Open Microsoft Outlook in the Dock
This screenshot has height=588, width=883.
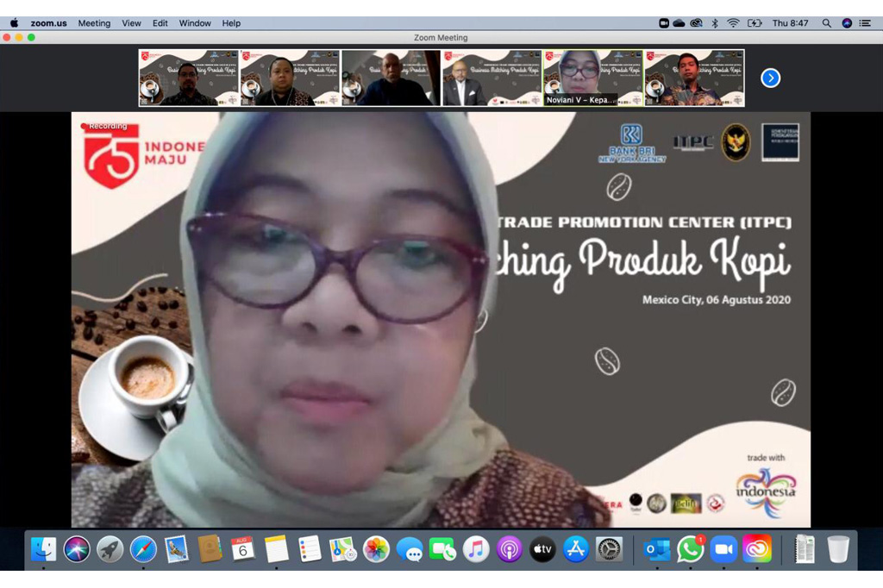[656, 549]
